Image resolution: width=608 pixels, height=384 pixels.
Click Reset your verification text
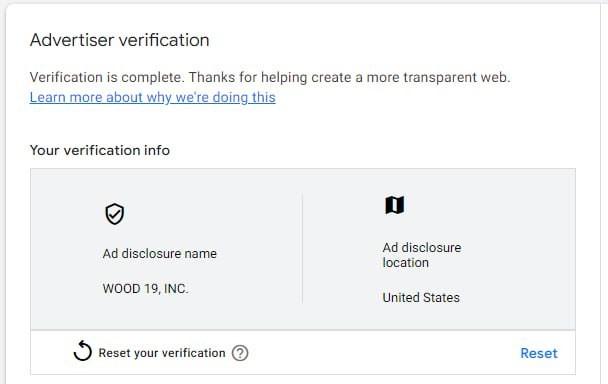162,353
